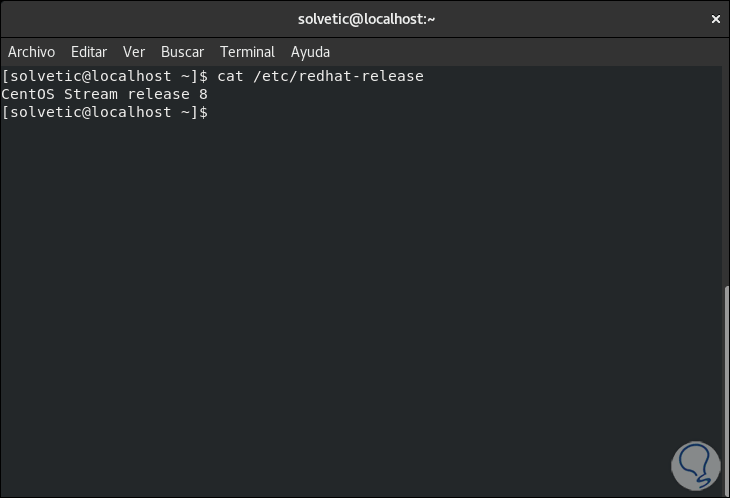The image size is (730, 498).
Task: Expand the Ver menu
Action: click(134, 52)
